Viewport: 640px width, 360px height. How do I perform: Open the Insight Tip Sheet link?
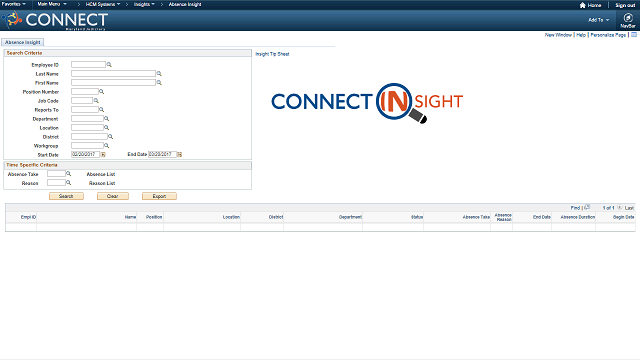point(272,54)
